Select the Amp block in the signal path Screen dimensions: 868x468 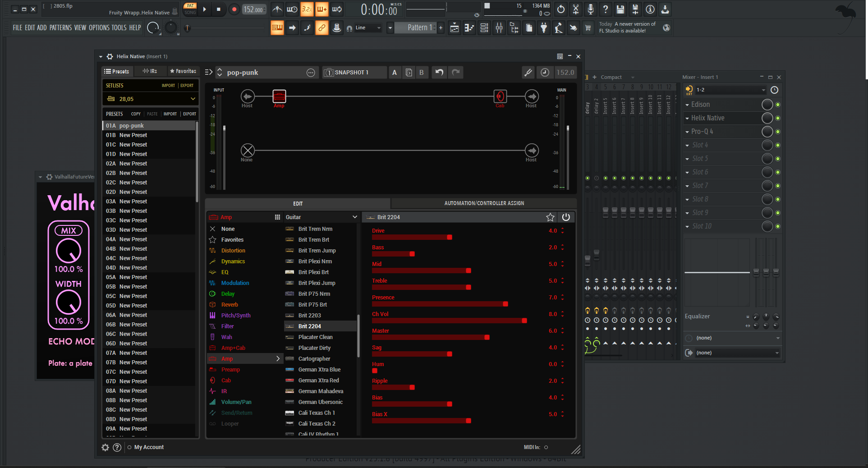click(x=279, y=96)
